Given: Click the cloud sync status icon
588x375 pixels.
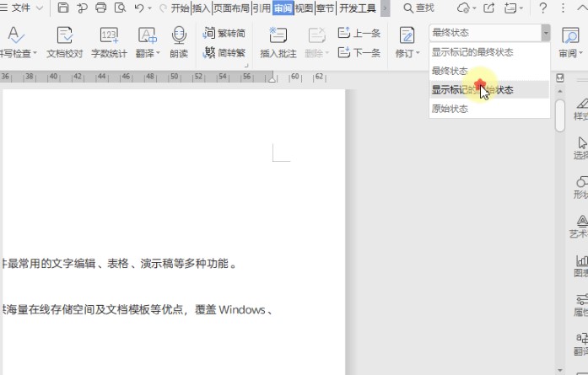Looking at the screenshot, I should 463,8.
